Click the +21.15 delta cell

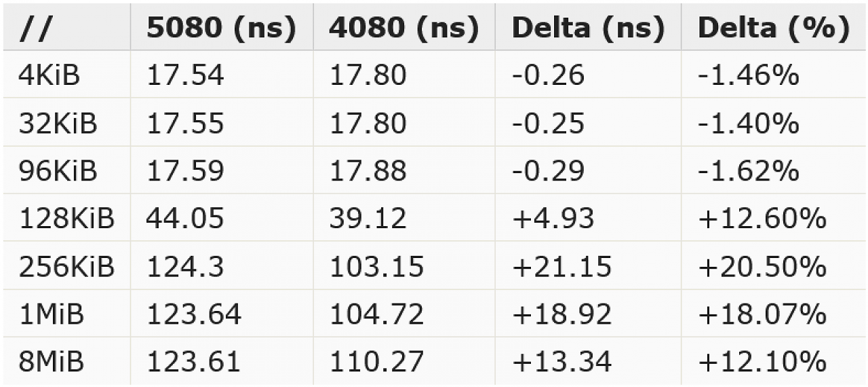coord(561,265)
